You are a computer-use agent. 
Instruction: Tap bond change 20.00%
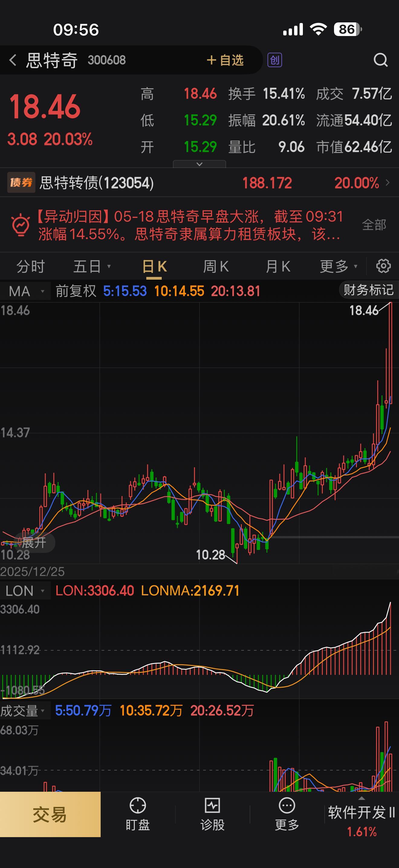[x=357, y=183]
